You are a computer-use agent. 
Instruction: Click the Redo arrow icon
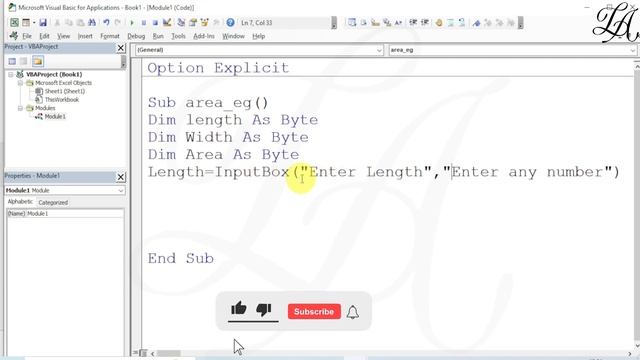(x=118, y=23)
